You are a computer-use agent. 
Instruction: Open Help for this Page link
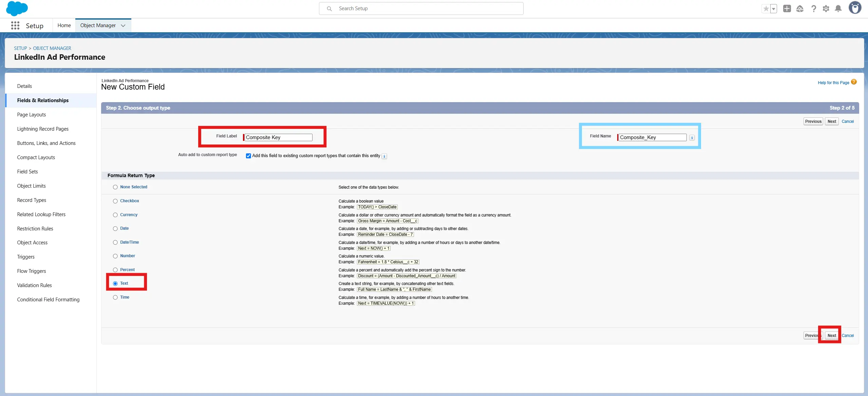point(833,83)
